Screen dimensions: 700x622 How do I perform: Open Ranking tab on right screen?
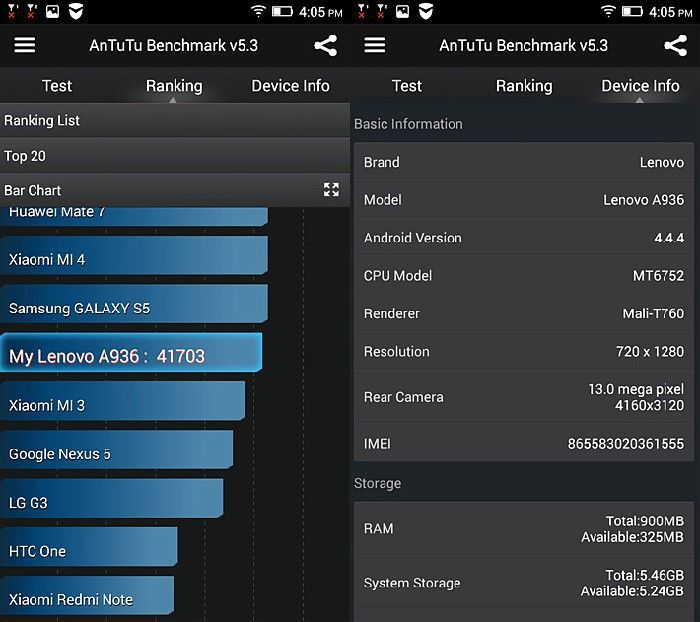(x=524, y=86)
